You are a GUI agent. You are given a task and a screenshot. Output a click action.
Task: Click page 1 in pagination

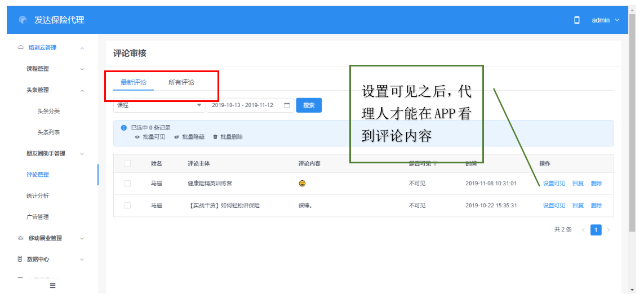click(596, 230)
